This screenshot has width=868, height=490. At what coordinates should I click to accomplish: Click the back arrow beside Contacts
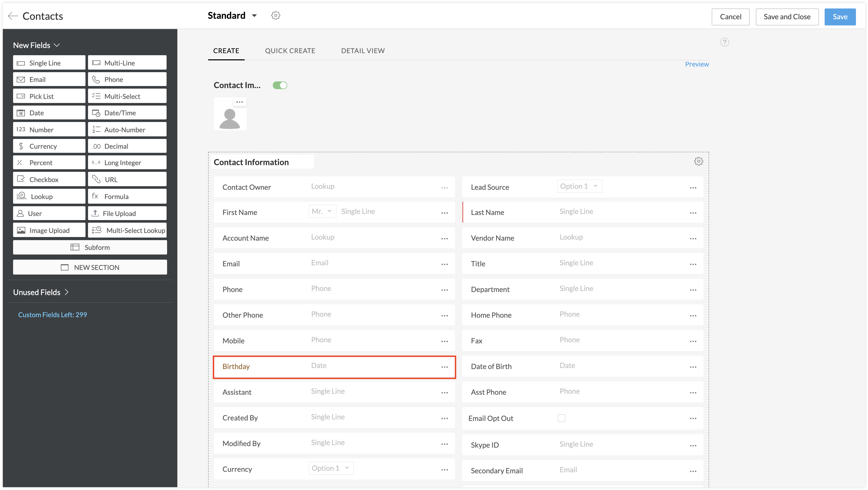tap(13, 16)
